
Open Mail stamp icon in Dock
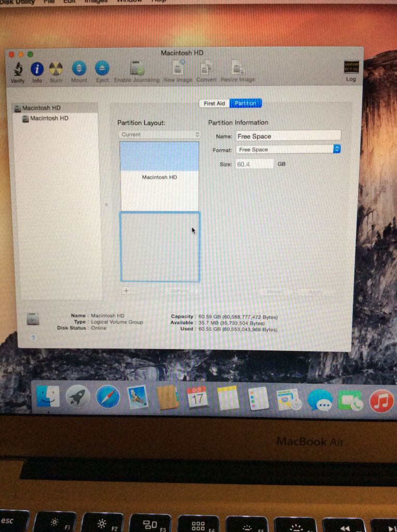tap(138, 396)
